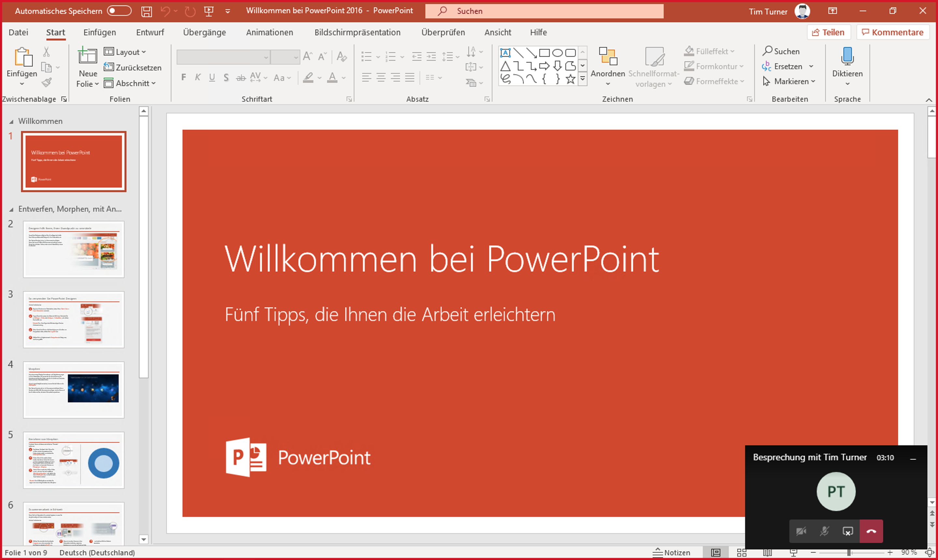Switch to the Einfügen tab
The height and width of the screenshot is (560, 938).
point(100,33)
